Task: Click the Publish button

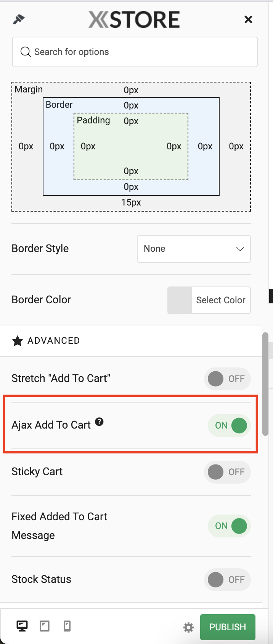Action: point(228,627)
